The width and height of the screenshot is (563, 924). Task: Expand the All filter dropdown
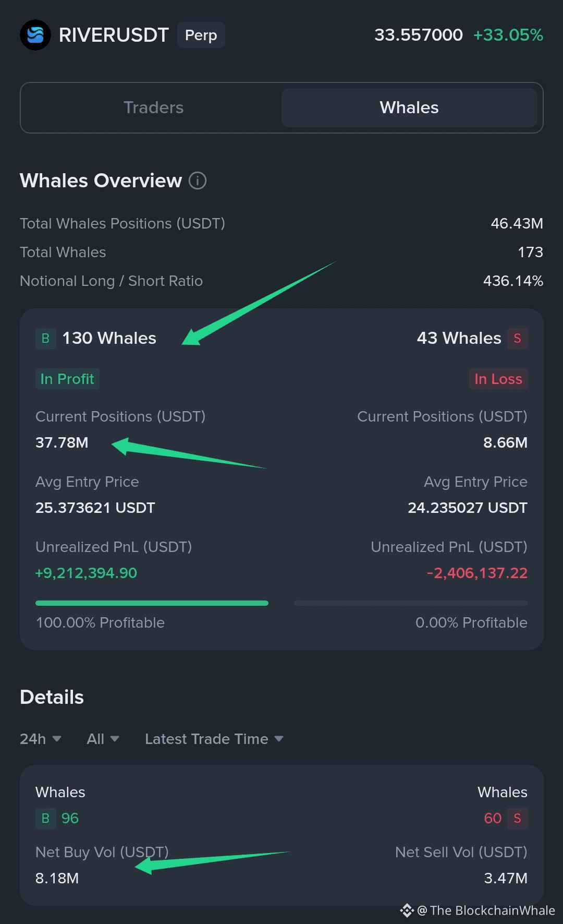pos(103,739)
